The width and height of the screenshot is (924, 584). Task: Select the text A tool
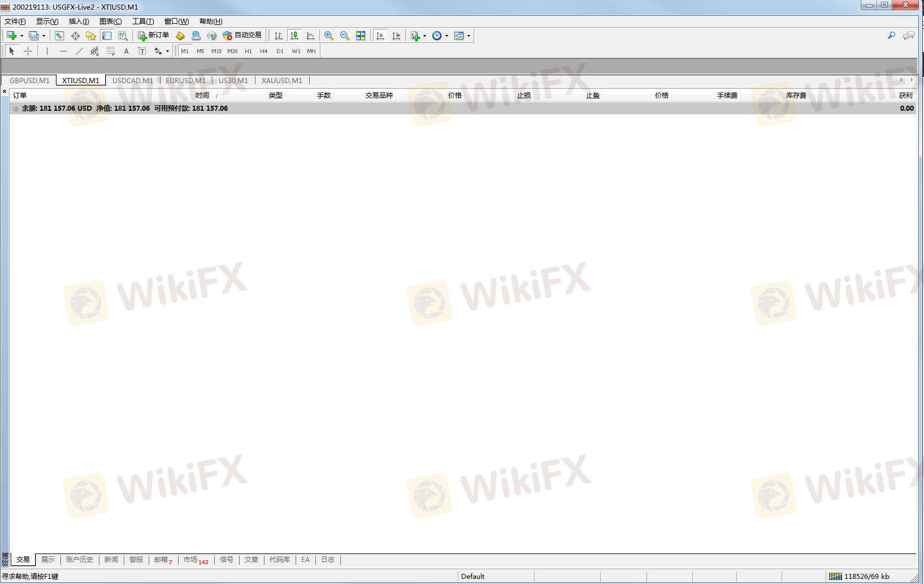pyautogui.click(x=126, y=51)
